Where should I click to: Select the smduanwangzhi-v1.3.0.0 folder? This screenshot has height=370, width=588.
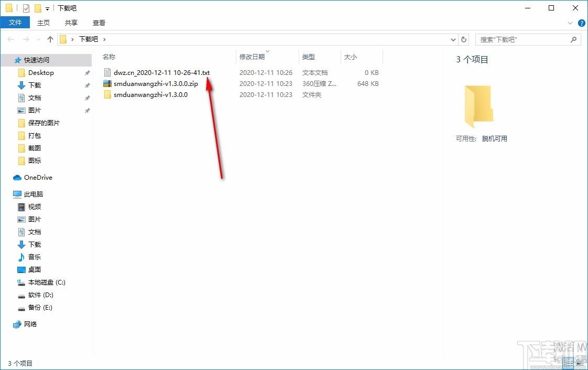[151, 94]
